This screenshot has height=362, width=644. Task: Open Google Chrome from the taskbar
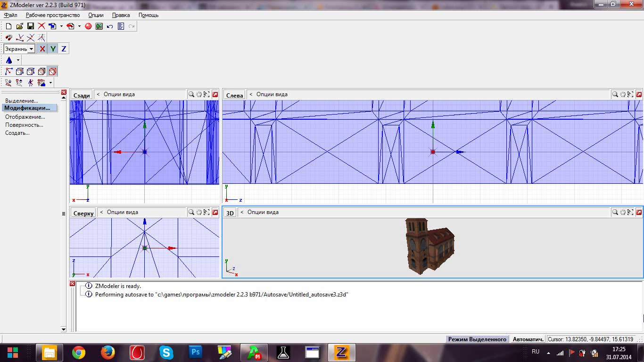79,352
